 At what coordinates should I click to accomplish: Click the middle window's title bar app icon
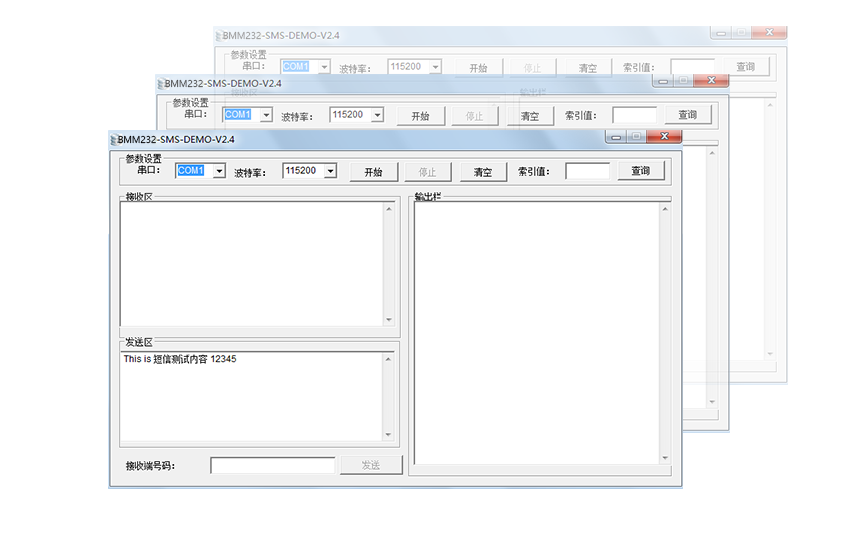tap(160, 84)
